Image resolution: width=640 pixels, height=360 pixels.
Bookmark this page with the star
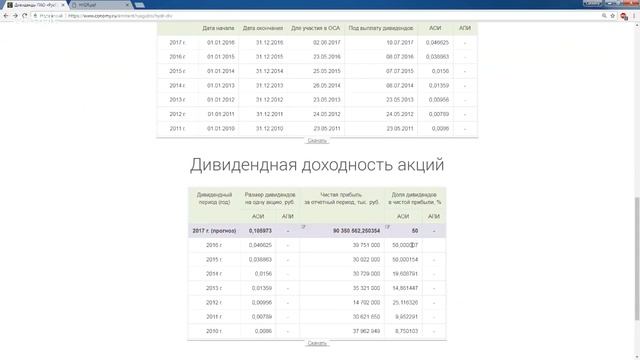613,16
